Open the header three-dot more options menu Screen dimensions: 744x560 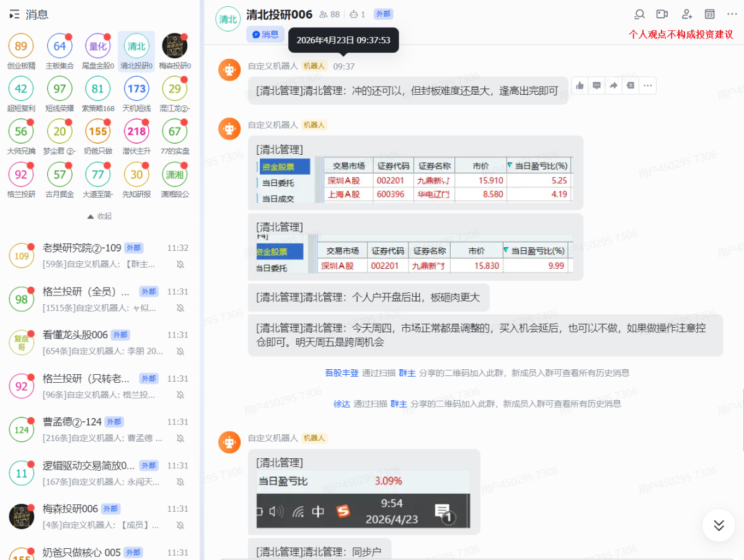733,14
